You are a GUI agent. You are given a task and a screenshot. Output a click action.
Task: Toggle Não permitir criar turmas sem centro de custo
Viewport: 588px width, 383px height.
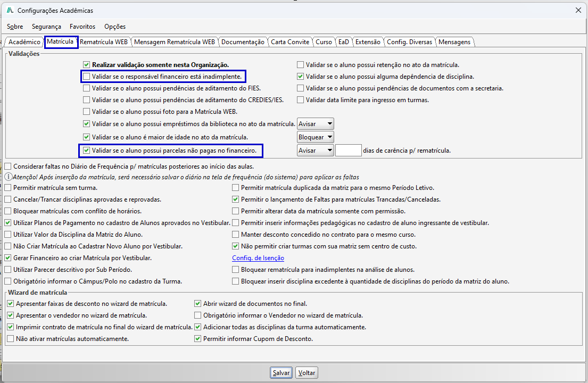click(x=236, y=246)
